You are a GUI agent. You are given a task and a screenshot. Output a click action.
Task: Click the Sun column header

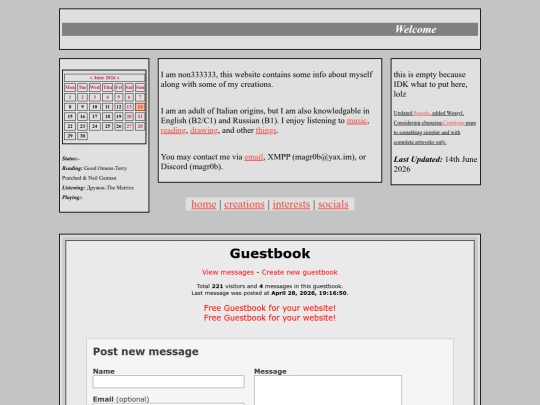[x=140, y=87]
